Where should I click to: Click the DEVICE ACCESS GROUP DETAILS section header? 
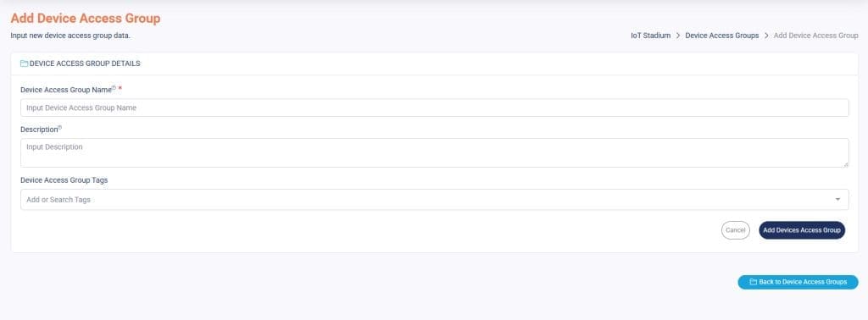pyautogui.click(x=85, y=63)
